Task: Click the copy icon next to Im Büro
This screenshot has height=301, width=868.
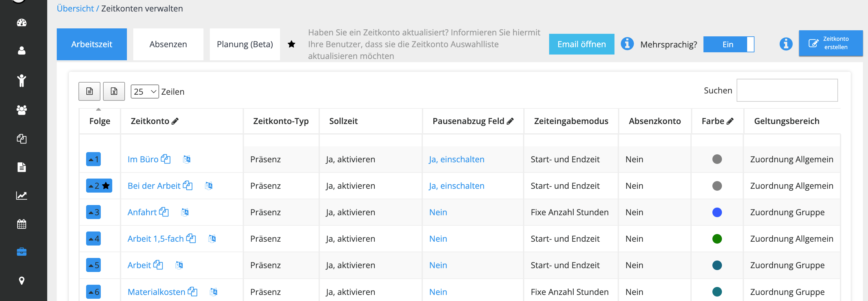Action: coord(166,159)
